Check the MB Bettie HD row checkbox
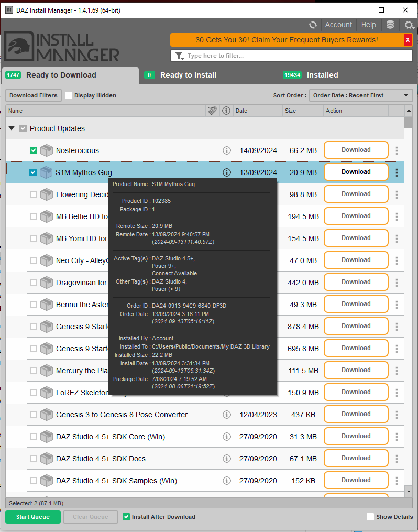 point(33,216)
